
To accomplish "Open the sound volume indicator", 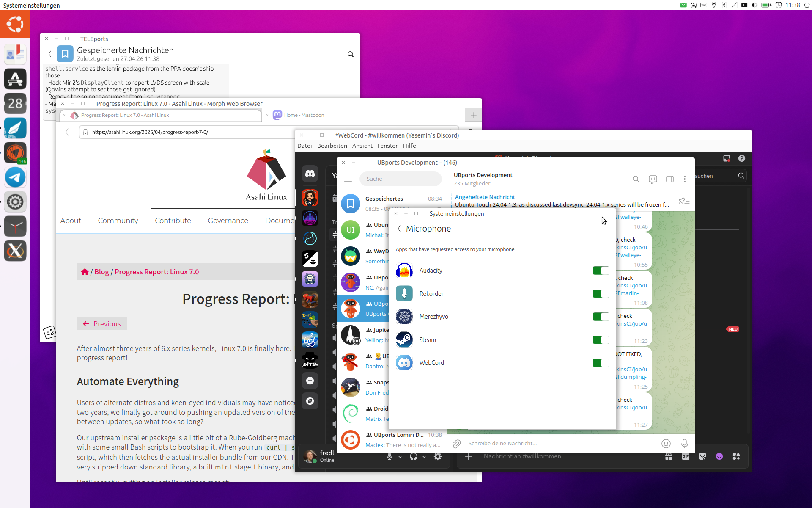I will [x=754, y=5].
